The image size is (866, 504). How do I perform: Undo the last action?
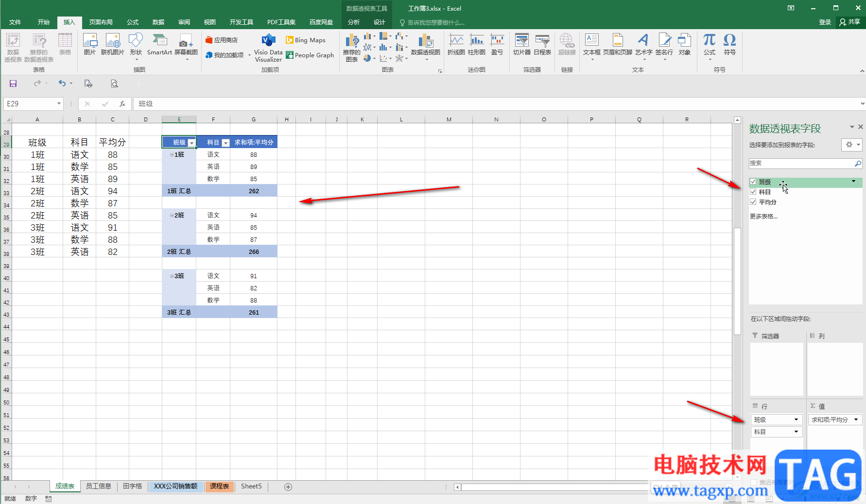tap(62, 84)
